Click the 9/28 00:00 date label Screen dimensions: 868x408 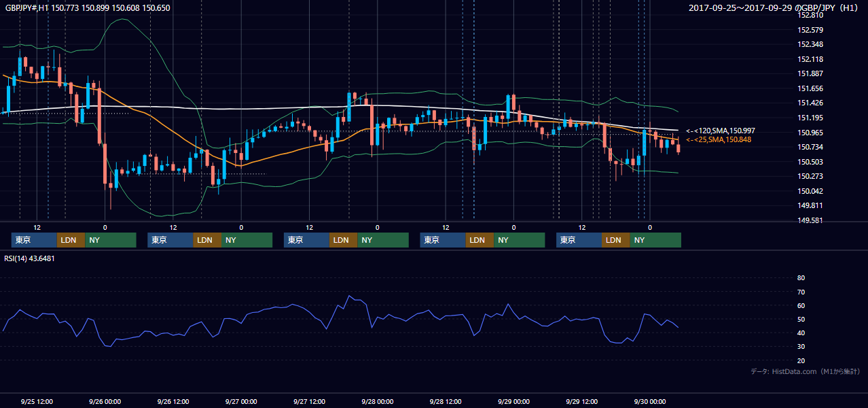[378, 401]
